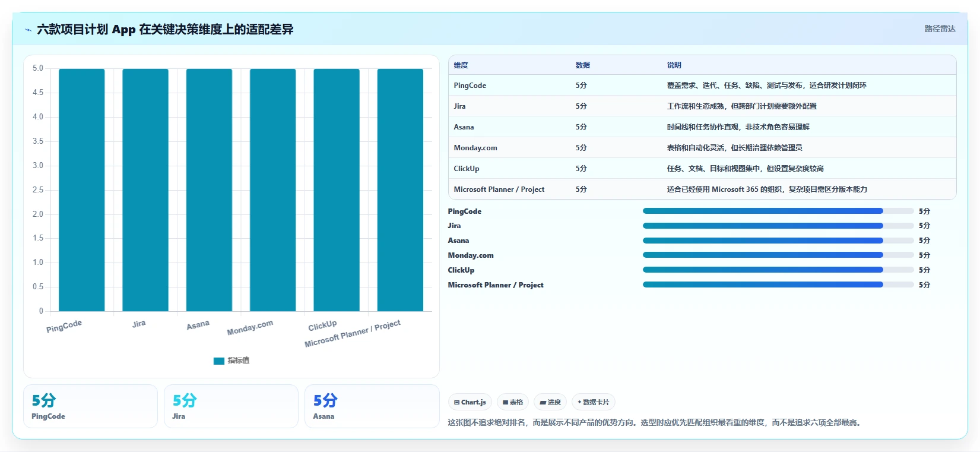
Task: Click the Jira bar in the chart
Action: click(145, 190)
